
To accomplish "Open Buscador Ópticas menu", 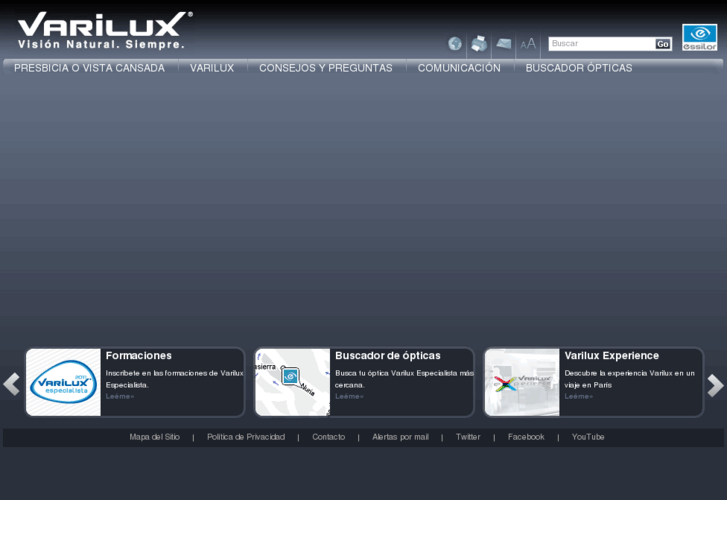I will (x=579, y=68).
